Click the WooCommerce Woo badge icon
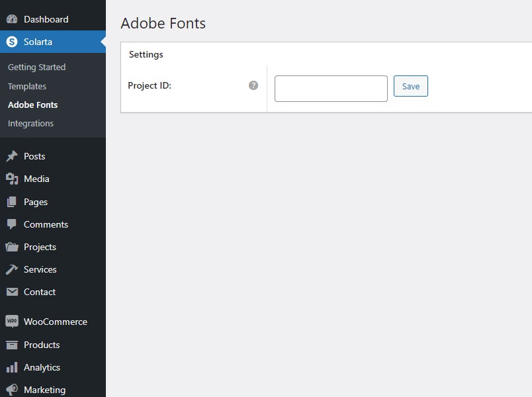 12,321
